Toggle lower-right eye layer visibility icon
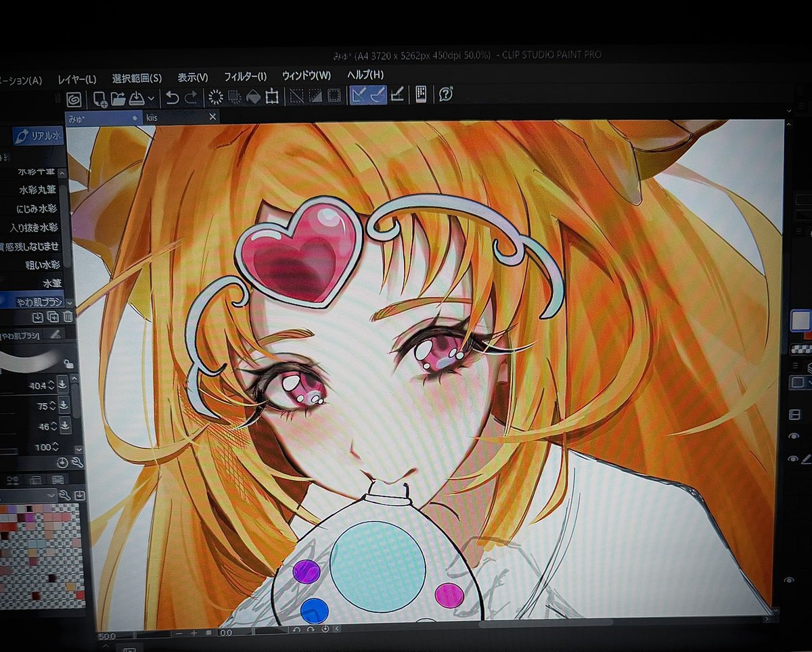 click(789, 580)
